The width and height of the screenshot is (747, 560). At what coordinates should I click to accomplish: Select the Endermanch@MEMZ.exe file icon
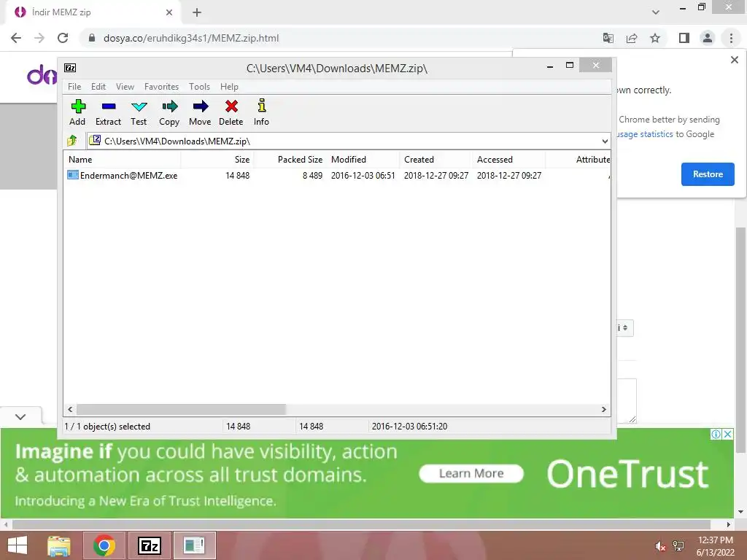coord(72,175)
